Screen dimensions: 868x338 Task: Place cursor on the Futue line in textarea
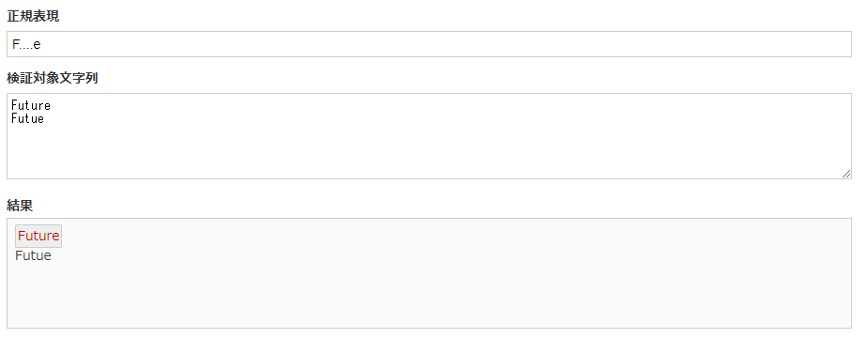[27, 118]
